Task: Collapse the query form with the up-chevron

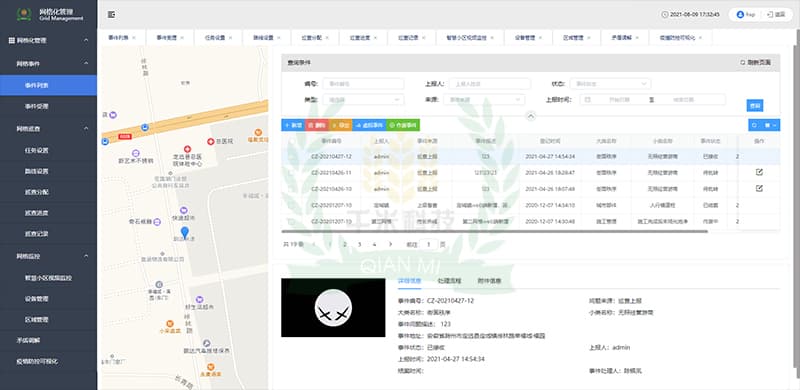Action: 531,116
